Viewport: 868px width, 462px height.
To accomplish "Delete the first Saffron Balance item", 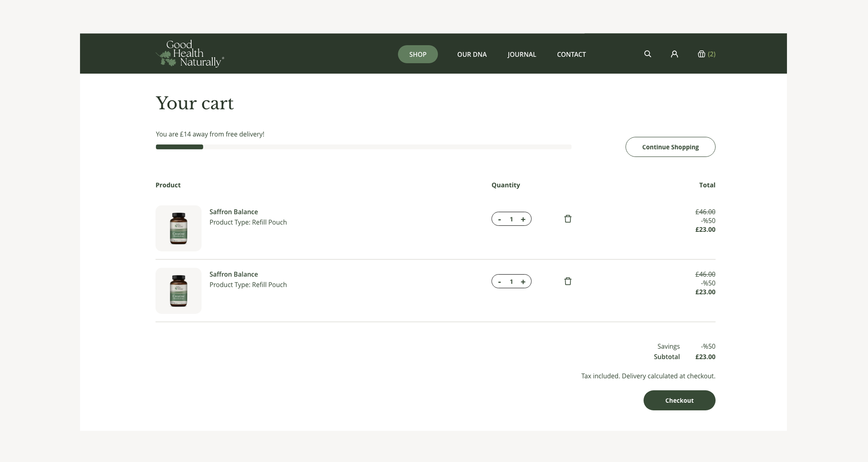I will (x=568, y=219).
